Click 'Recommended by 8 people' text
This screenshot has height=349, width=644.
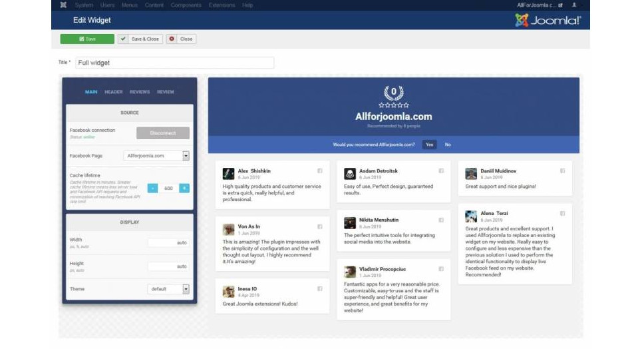point(393,126)
